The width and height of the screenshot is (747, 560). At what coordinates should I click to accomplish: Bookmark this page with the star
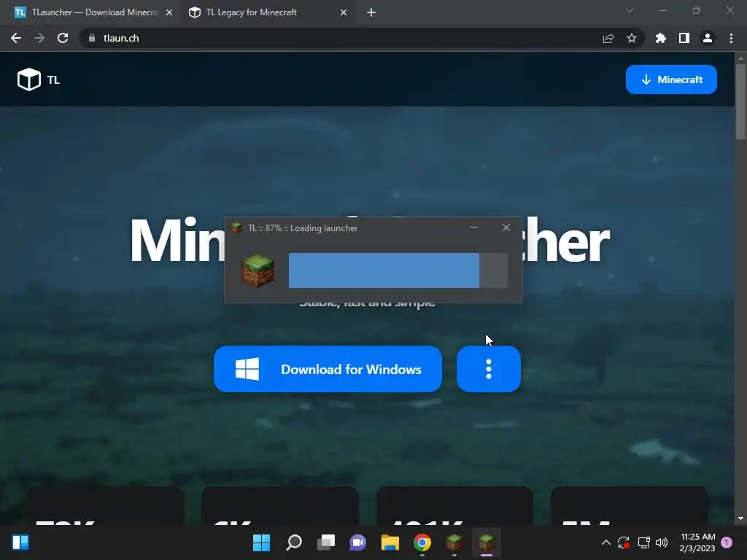click(x=632, y=38)
